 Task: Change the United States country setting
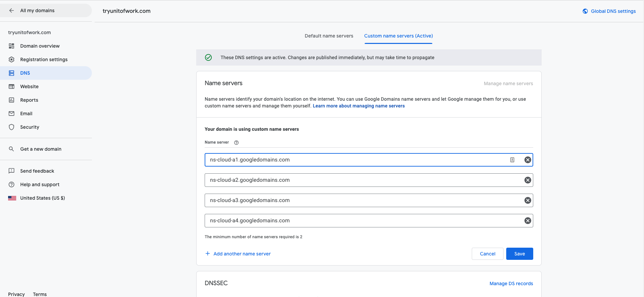pos(42,198)
